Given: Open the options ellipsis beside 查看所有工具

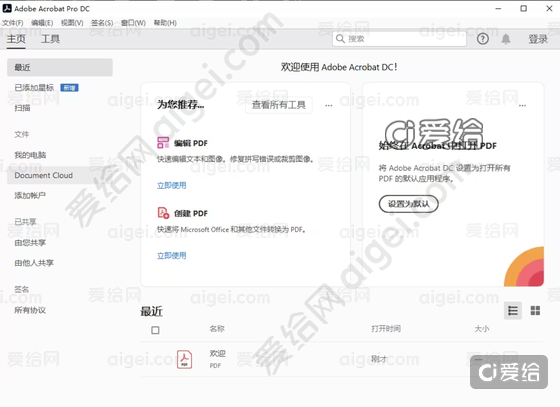Looking at the screenshot, I should (x=329, y=105).
